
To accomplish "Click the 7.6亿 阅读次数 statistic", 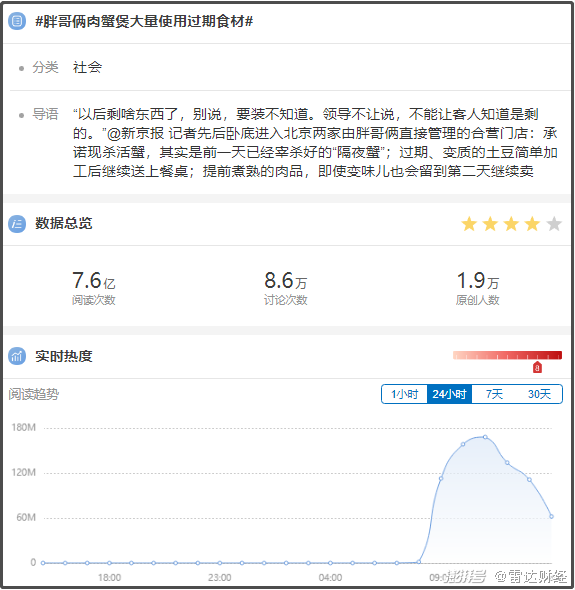I will (94, 288).
